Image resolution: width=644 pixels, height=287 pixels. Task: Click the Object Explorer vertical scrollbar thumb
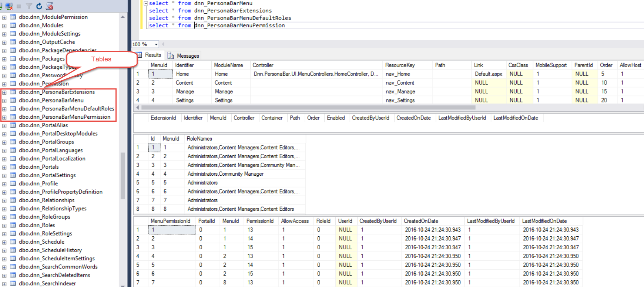[123, 176]
